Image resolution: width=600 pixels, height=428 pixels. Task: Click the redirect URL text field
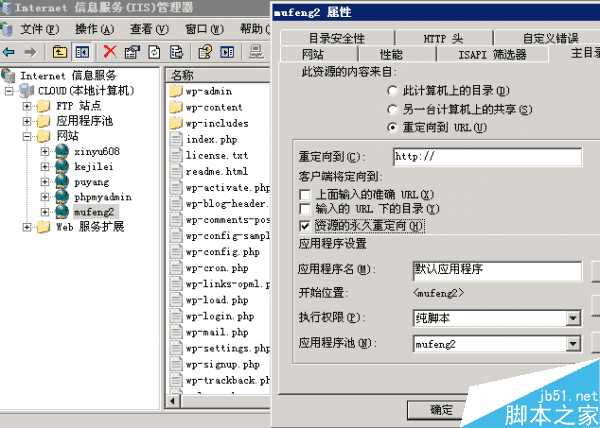click(486, 157)
